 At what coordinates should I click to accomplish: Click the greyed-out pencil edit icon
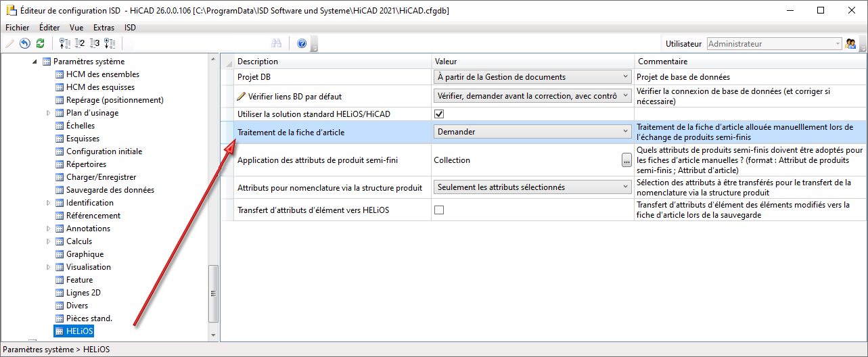[x=9, y=43]
